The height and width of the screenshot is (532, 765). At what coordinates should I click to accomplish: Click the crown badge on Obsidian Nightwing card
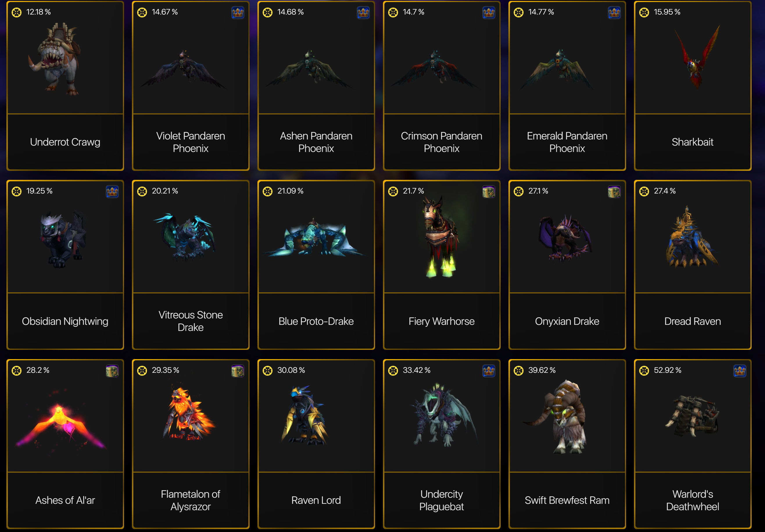click(x=112, y=192)
